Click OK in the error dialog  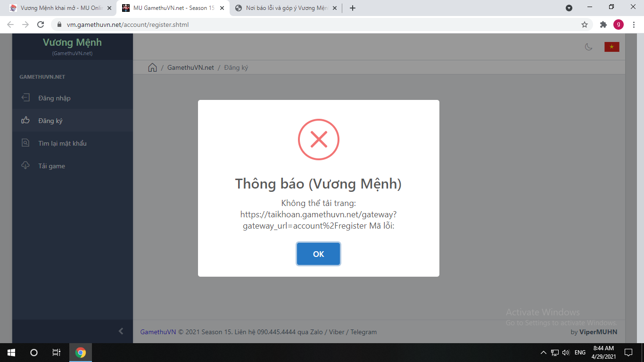coord(318,254)
